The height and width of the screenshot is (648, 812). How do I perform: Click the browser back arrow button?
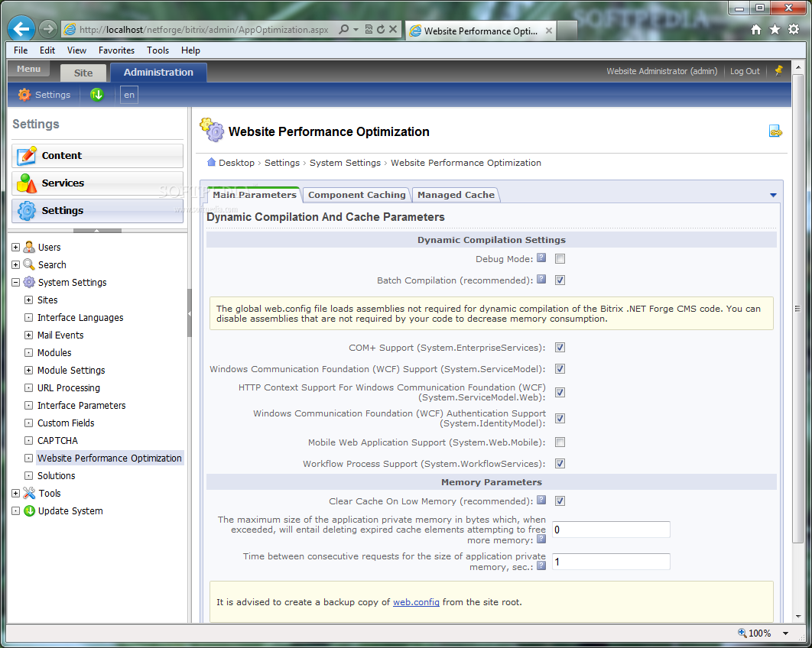pyautogui.click(x=21, y=28)
